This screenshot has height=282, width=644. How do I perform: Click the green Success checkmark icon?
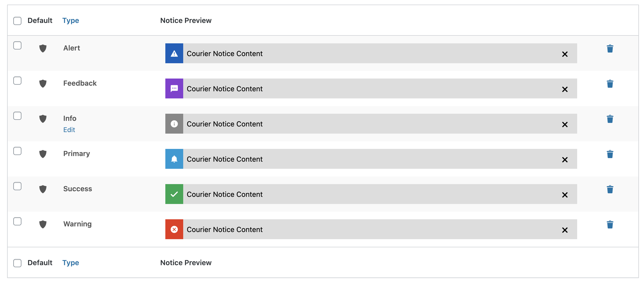pyautogui.click(x=174, y=194)
